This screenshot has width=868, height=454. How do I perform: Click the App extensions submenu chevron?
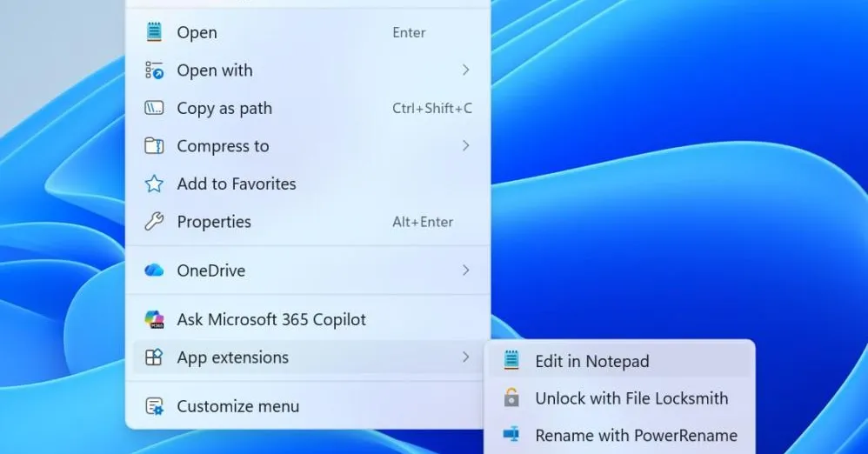tap(465, 357)
